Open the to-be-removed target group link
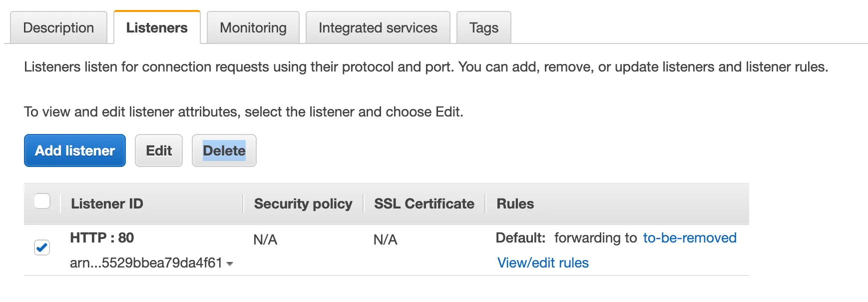This screenshot has height=302, width=868. click(x=689, y=238)
